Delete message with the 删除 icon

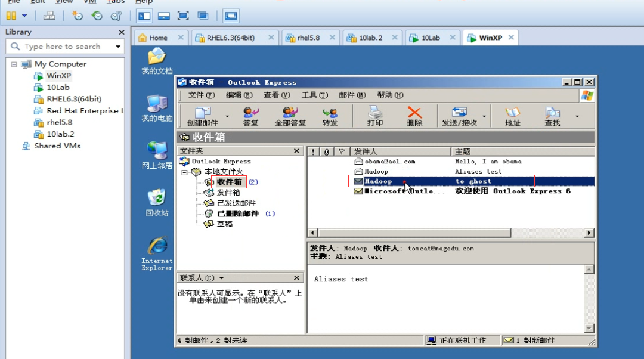click(414, 116)
